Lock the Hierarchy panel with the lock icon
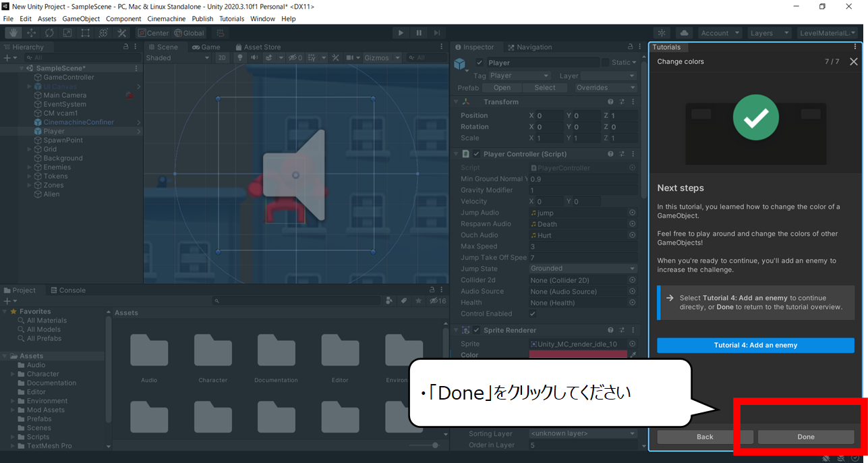 (x=126, y=47)
